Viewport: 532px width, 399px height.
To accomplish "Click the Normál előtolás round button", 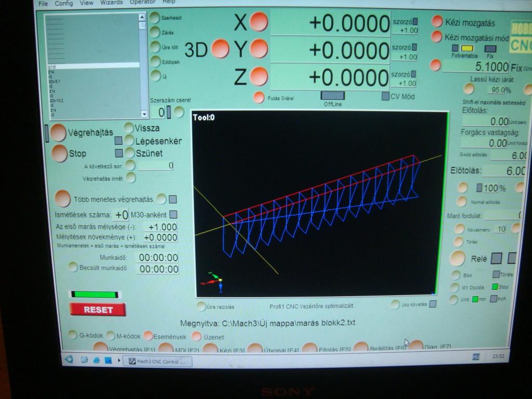I will (461, 201).
